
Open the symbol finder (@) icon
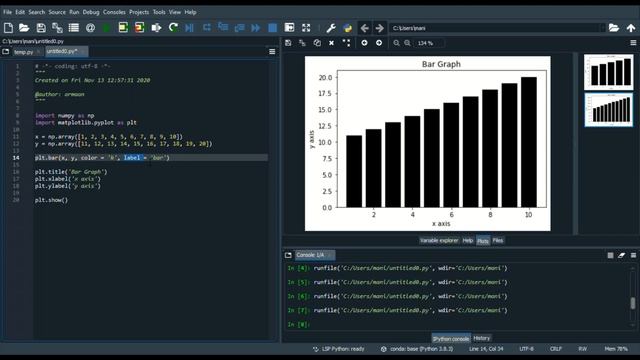[90, 28]
